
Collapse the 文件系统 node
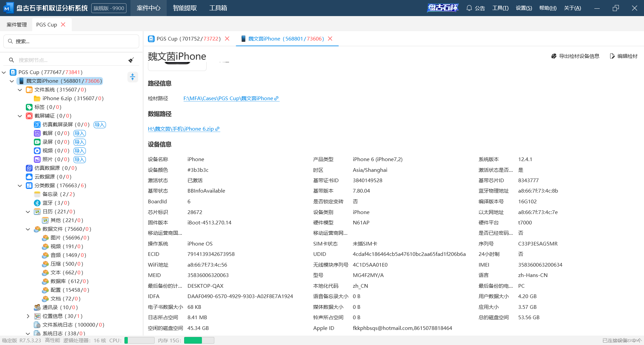point(20,90)
